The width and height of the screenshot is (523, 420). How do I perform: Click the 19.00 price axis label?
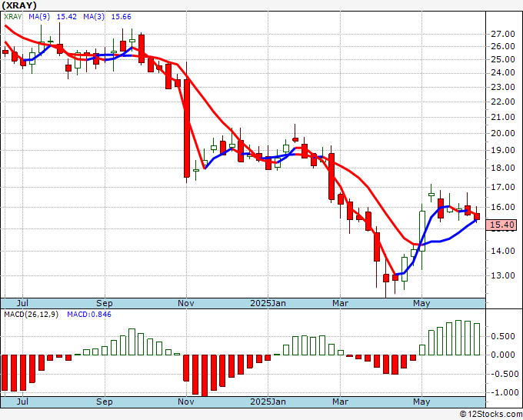tap(503, 150)
